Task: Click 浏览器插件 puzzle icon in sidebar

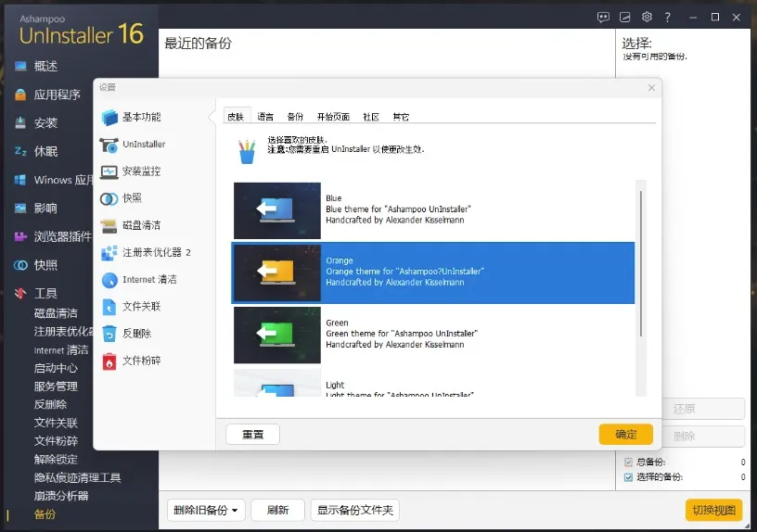Action: coord(20,236)
